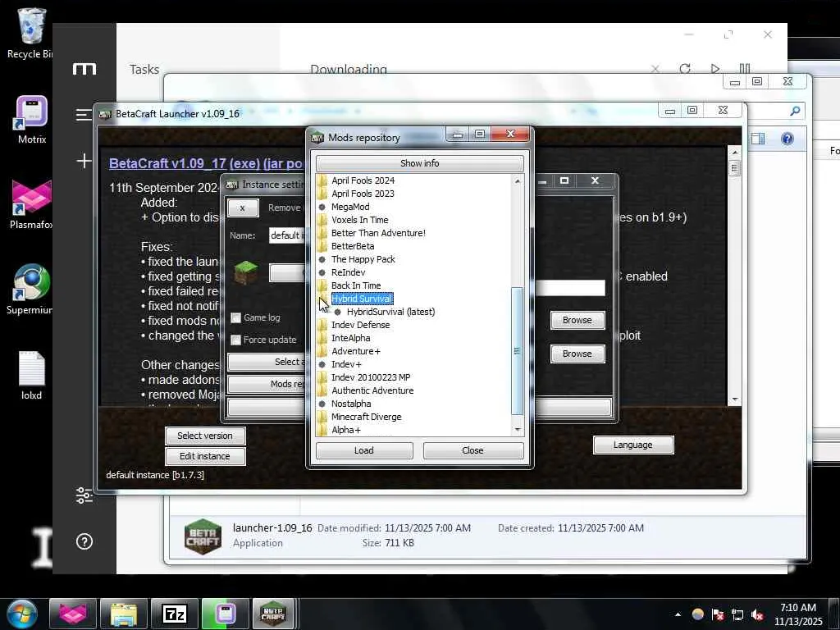Close the Mods repository via Close button
This screenshot has width=840, height=630.
473,450
